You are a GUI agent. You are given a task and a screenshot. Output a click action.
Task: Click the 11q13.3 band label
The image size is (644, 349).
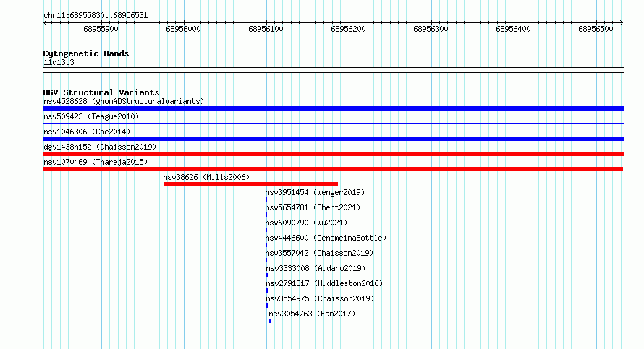click(x=59, y=63)
